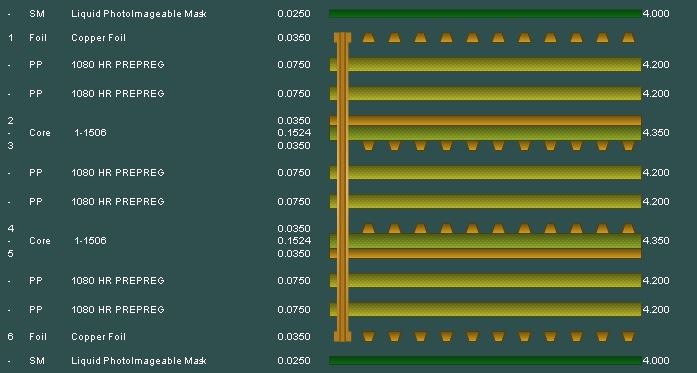Select the bottom Liquid PhotoImageable Mask label

tap(139, 361)
